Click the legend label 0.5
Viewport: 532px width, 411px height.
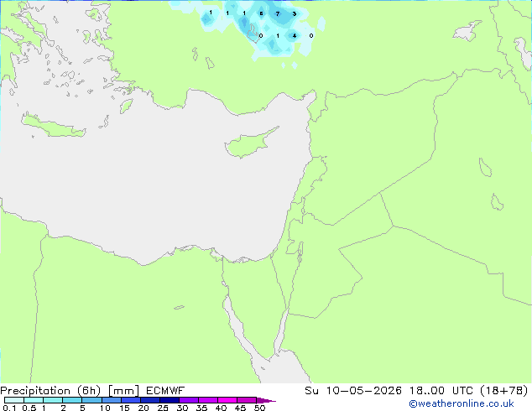[29, 408]
